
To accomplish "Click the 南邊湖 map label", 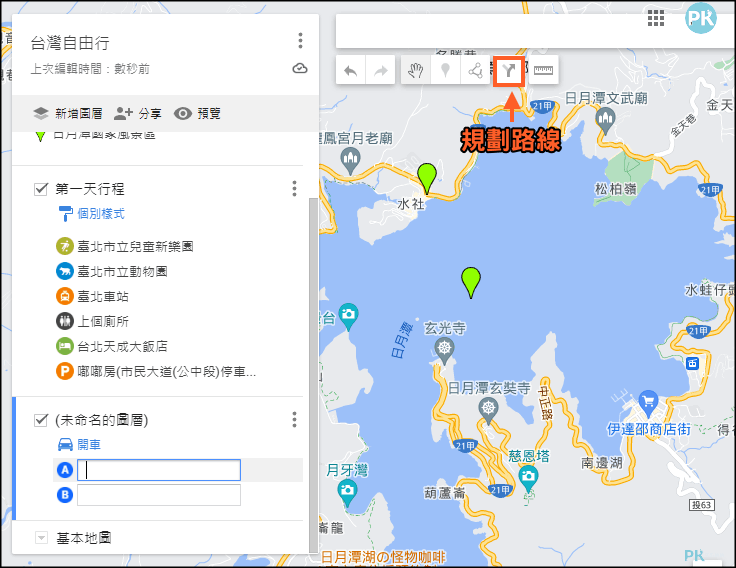I will click(602, 463).
